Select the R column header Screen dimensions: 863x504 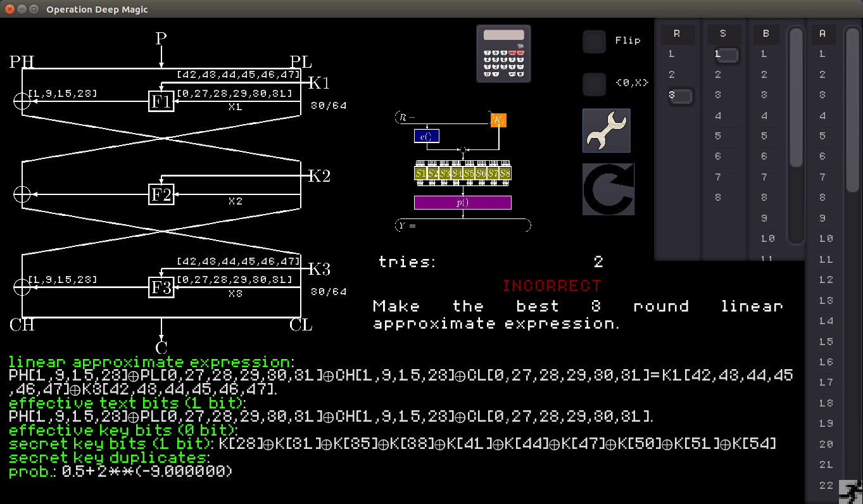(677, 34)
